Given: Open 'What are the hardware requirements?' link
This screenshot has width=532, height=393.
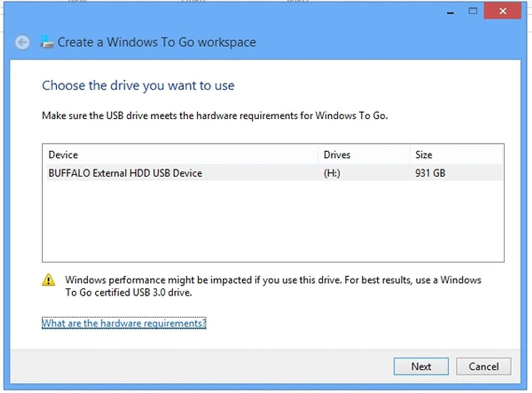Looking at the screenshot, I should point(124,323).
